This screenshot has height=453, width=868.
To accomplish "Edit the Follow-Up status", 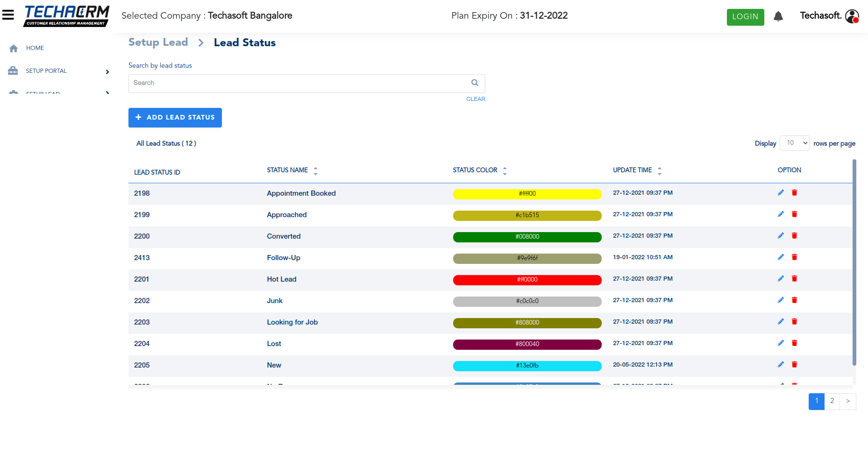I will pyautogui.click(x=781, y=257).
